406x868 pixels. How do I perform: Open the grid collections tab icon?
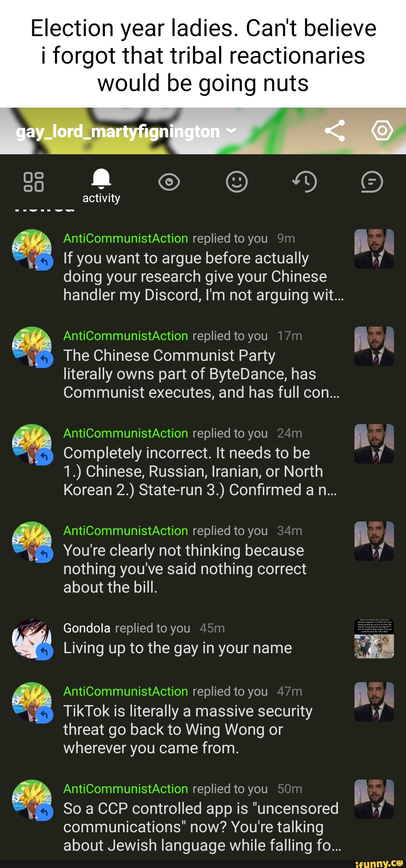pos(34,182)
